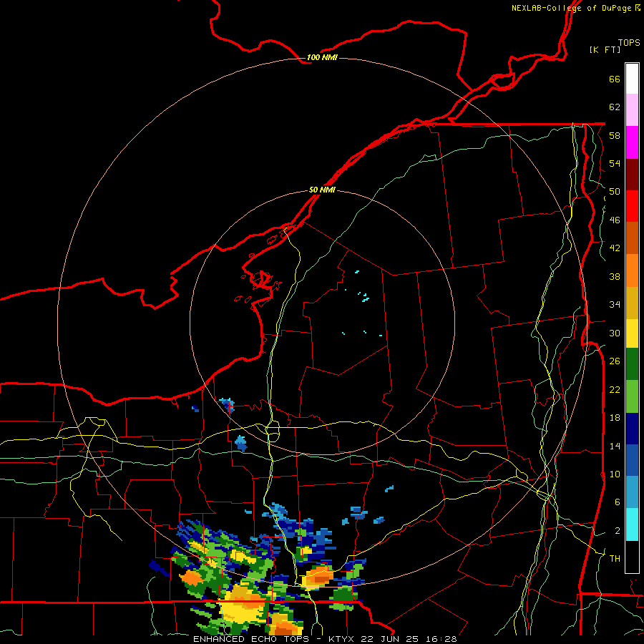Click the "TH" threshold legend label
The image size is (644, 644).
[x=615, y=558]
